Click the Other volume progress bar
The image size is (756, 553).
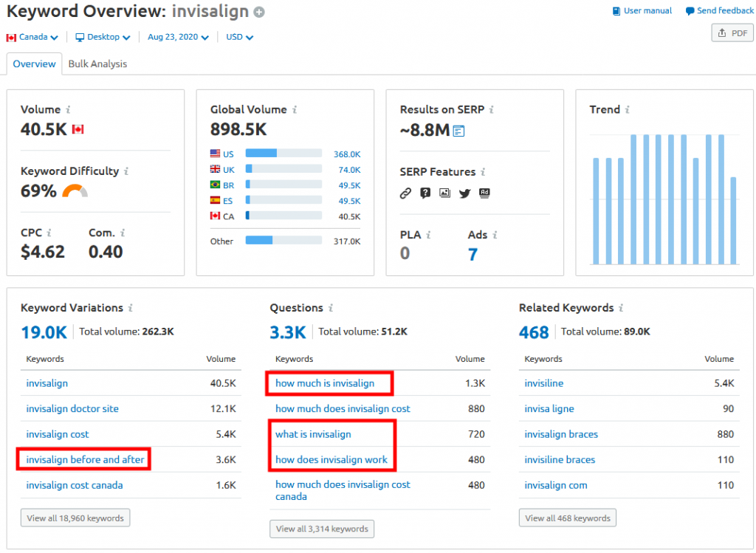pyautogui.click(x=283, y=240)
